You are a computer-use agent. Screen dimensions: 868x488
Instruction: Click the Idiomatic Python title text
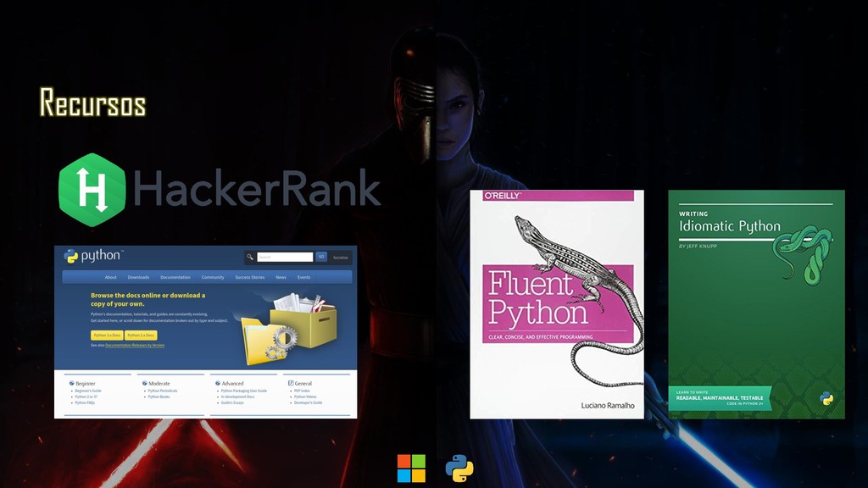coord(730,226)
